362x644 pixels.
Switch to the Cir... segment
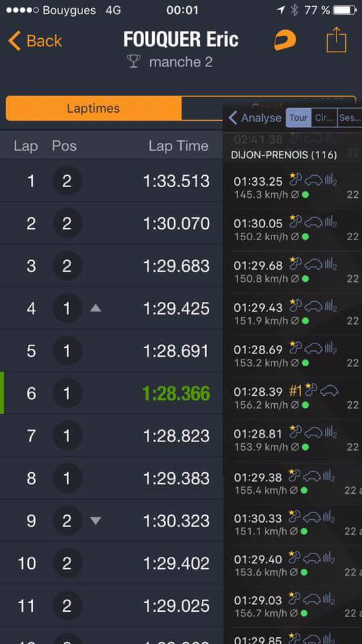(324, 118)
